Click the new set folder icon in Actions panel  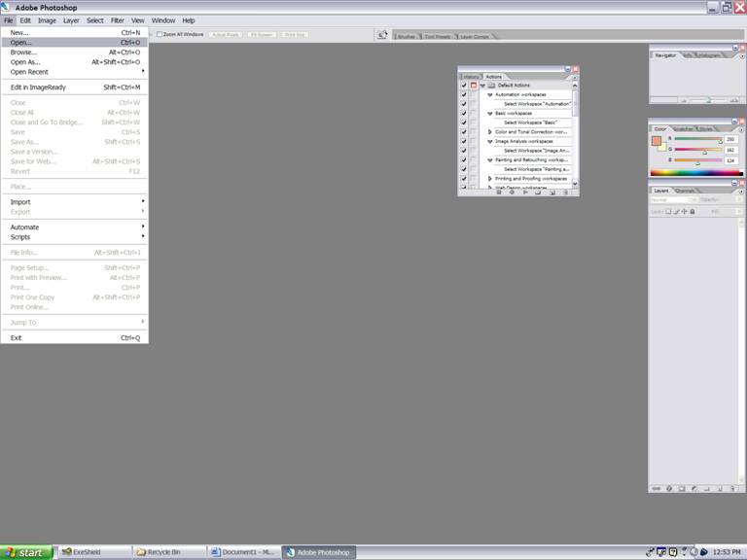pyautogui.click(x=538, y=192)
